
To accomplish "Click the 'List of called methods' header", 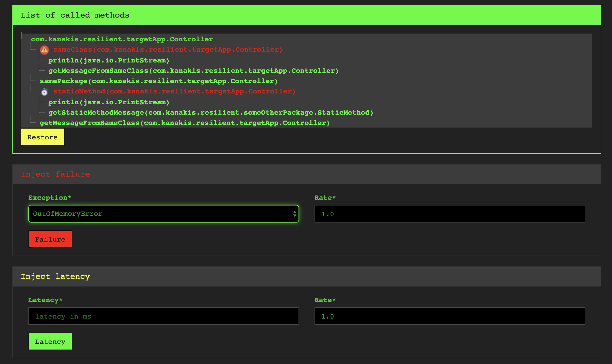I will click(75, 15).
